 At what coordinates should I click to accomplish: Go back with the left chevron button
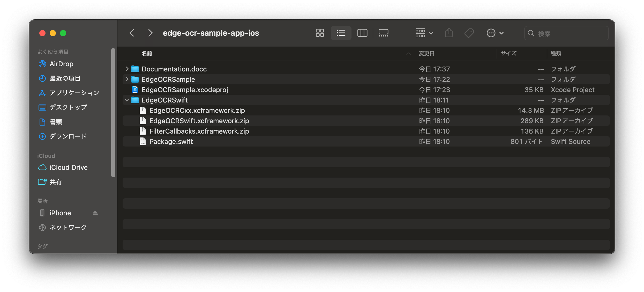[132, 33]
